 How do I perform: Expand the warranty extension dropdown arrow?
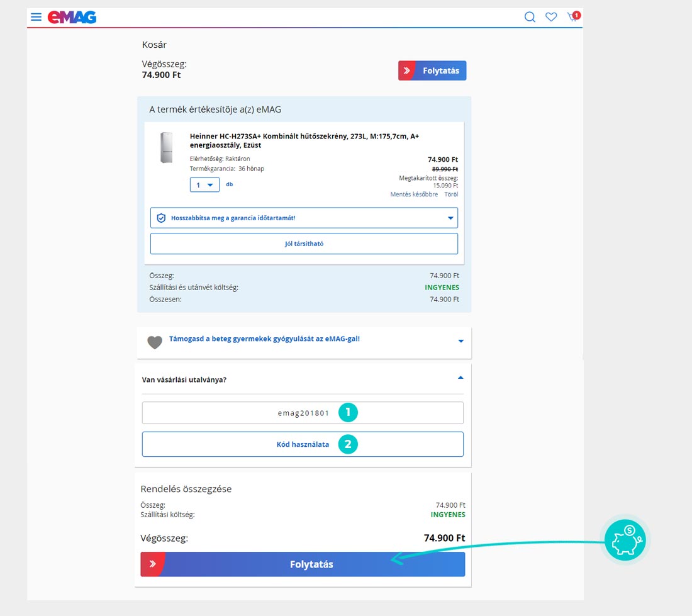[450, 218]
